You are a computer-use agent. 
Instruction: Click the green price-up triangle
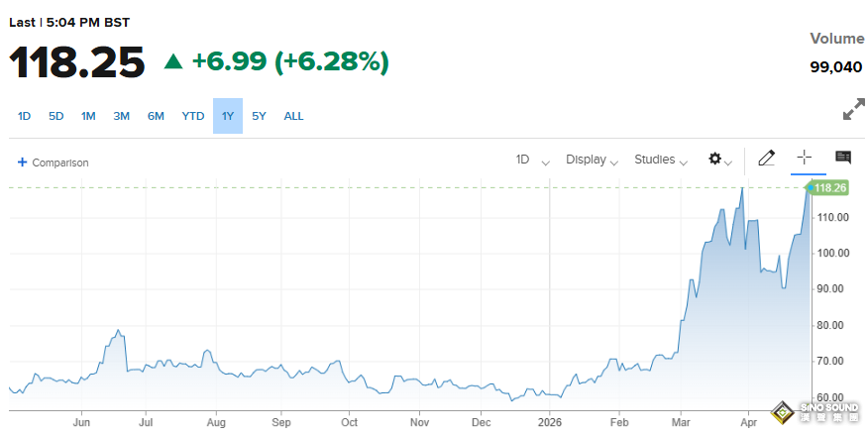173,61
